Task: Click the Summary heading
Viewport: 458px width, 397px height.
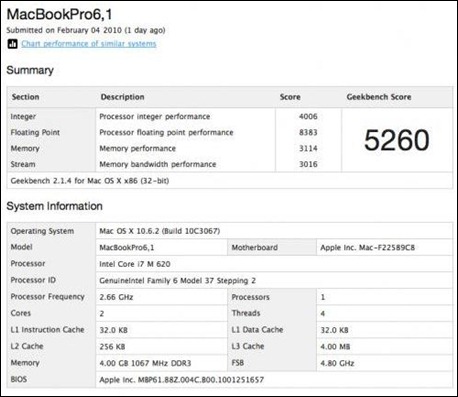Action: (30, 70)
